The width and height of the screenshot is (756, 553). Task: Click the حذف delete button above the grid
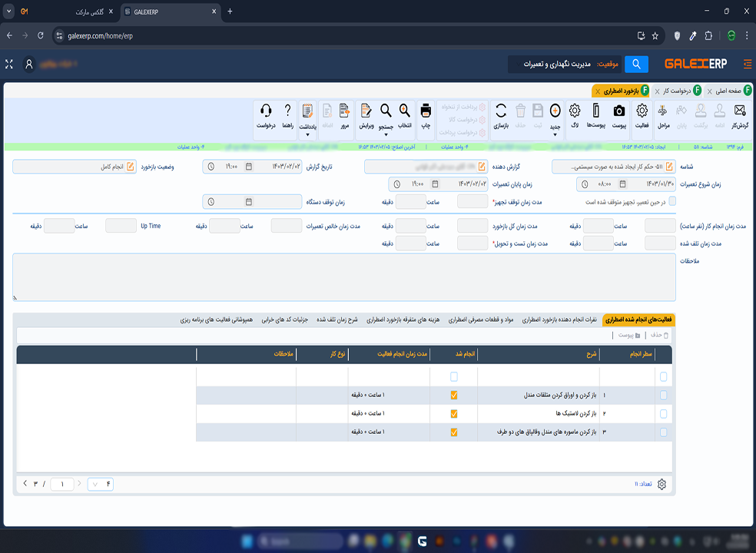click(659, 335)
